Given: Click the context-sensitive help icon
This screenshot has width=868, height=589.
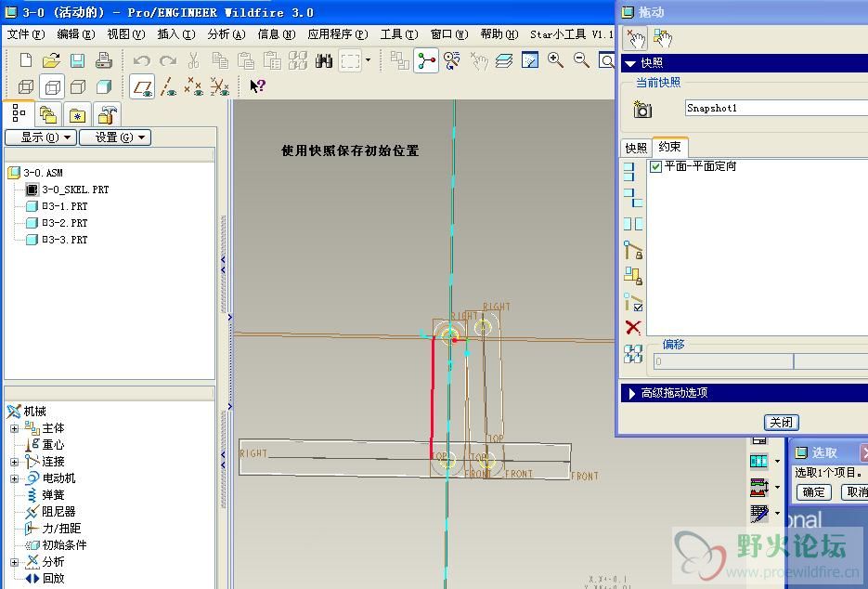Looking at the screenshot, I should (257, 85).
